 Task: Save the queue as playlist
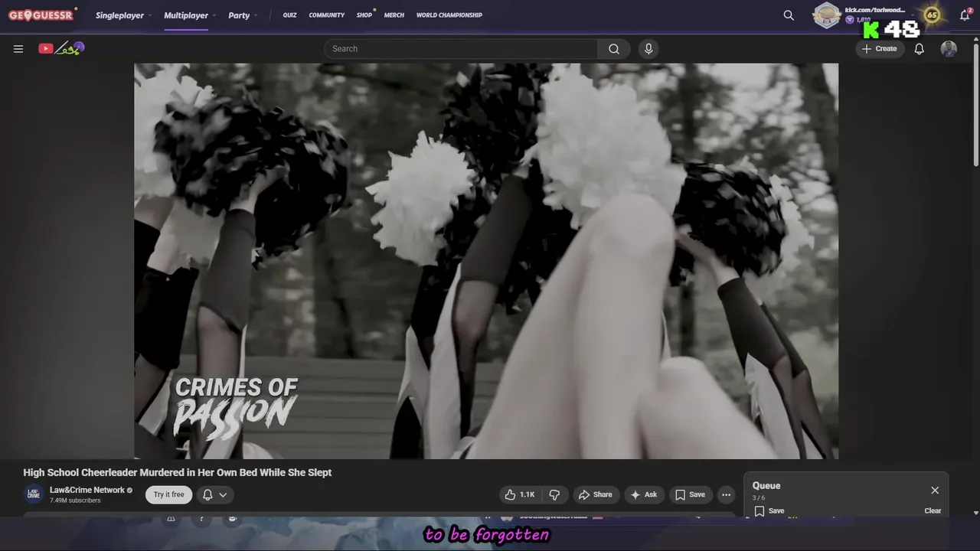(x=769, y=510)
